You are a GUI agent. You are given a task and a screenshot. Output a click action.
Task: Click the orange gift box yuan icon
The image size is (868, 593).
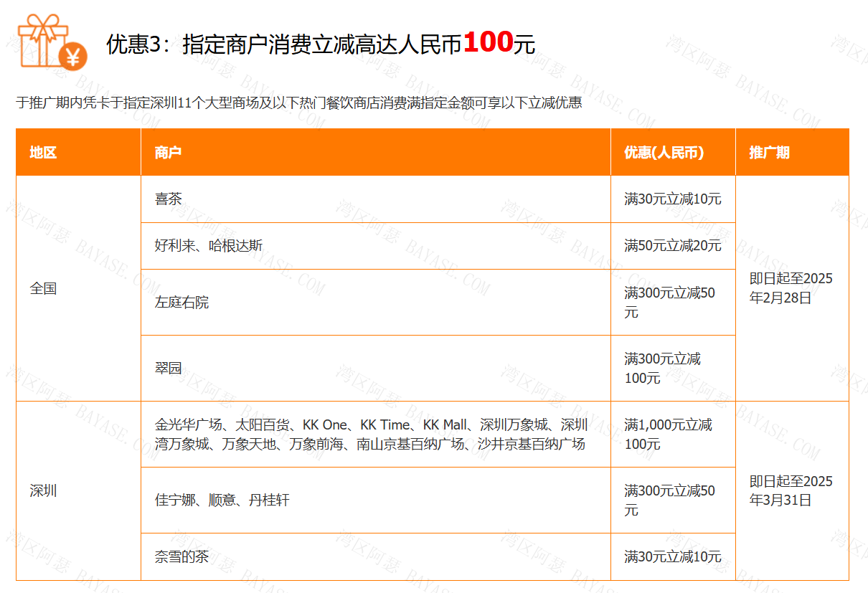click(52, 42)
